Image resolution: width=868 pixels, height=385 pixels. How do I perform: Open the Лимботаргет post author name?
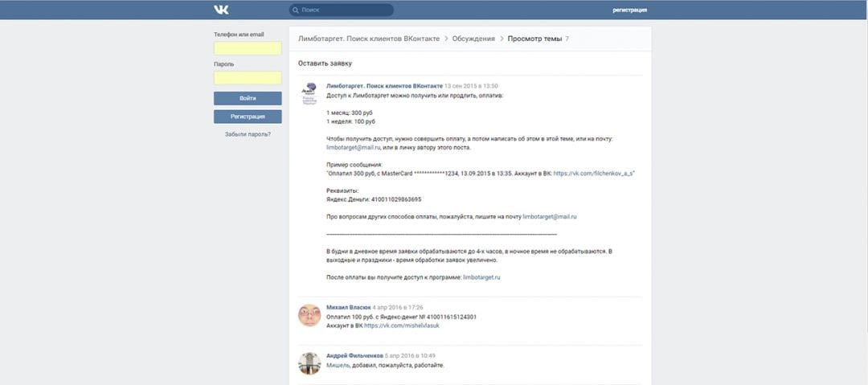384,86
